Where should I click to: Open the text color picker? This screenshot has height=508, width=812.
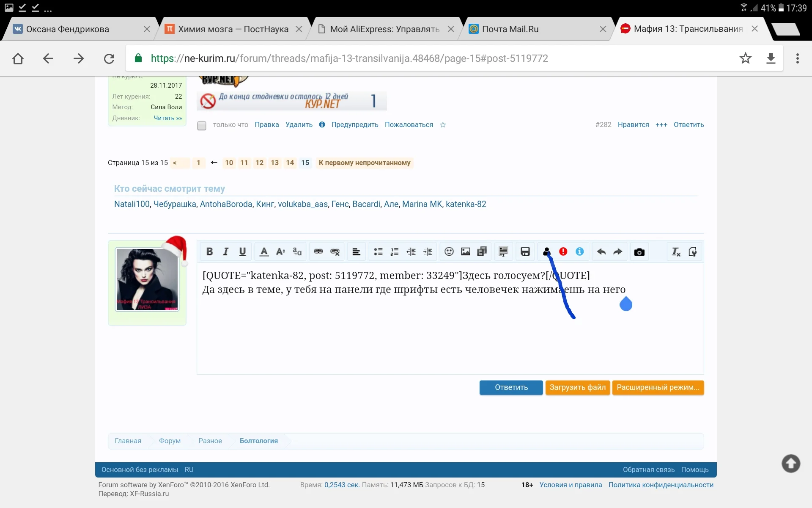click(263, 251)
